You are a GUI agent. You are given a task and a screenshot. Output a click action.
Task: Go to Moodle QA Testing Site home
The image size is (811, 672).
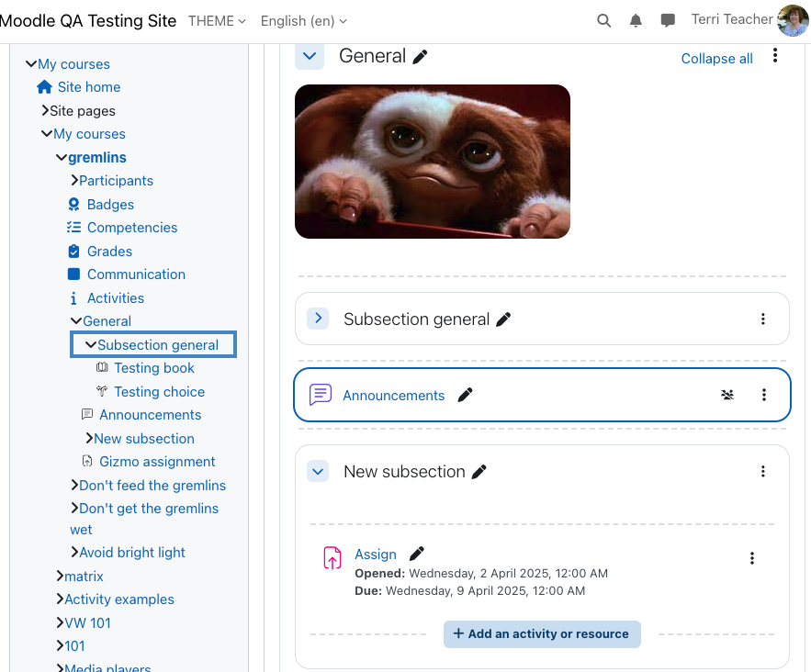[88, 21]
